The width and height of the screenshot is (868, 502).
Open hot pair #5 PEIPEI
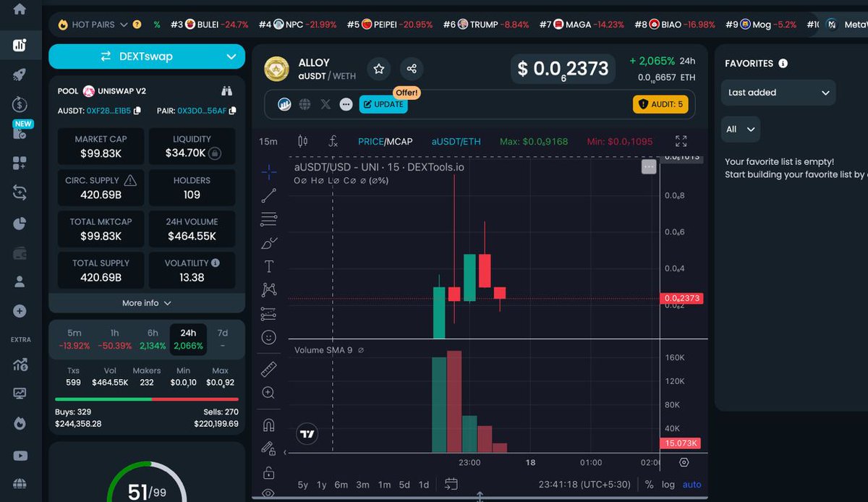[389, 25]
